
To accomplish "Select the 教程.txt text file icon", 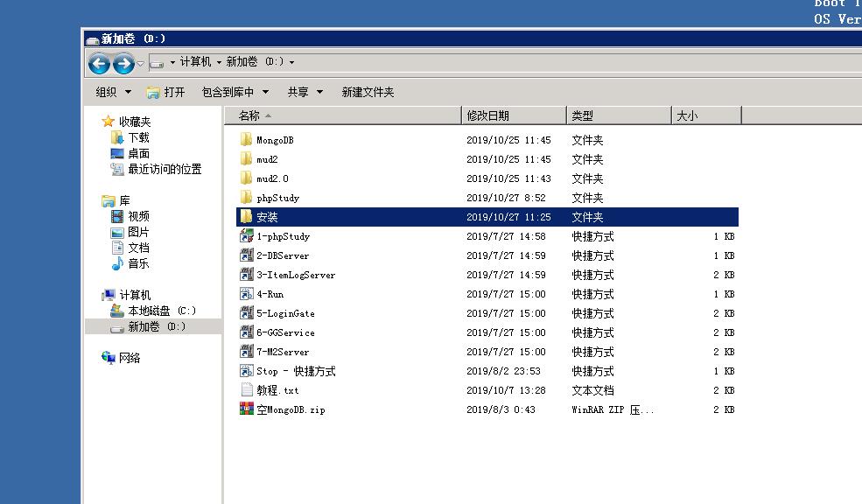I will click(247, 390).
